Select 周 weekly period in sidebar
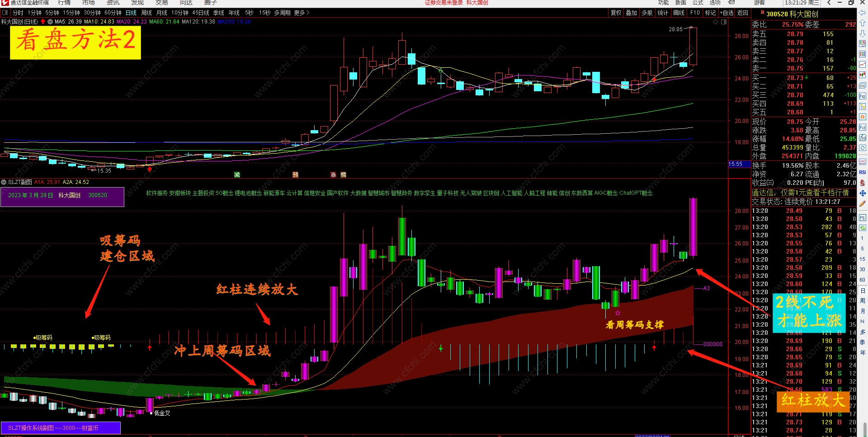 coord(863,301)
